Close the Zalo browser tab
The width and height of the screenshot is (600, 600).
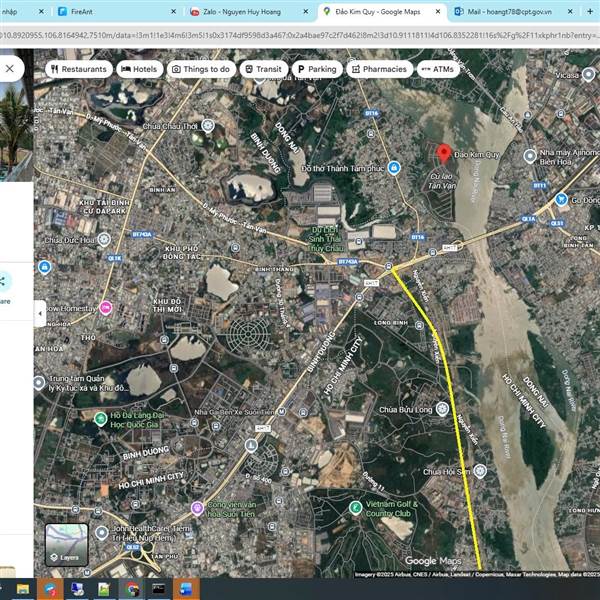tap(306, 12)
